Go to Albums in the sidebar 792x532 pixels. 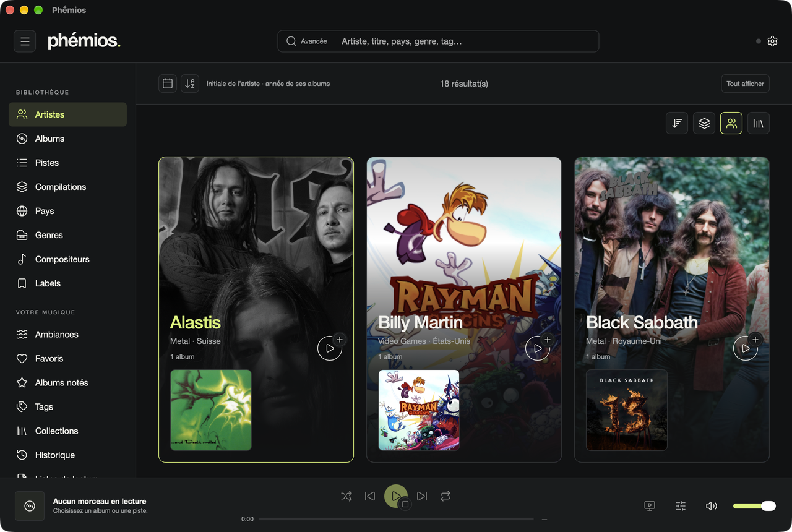click(67, 139)
